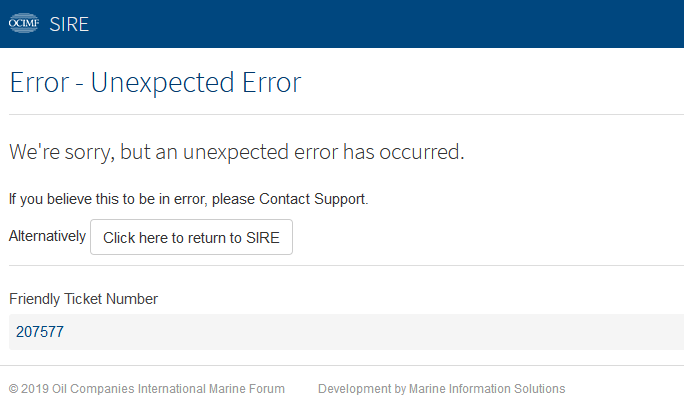The width and height of the screenshot is (684, 414).
Task: Click the copyright symbol in footer
Action: tap(14, 389)
